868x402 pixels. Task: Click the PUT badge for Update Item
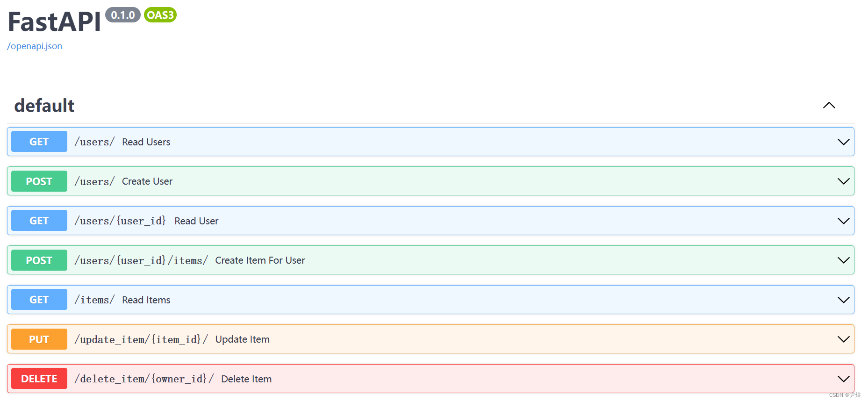click(x=39, y=339)
